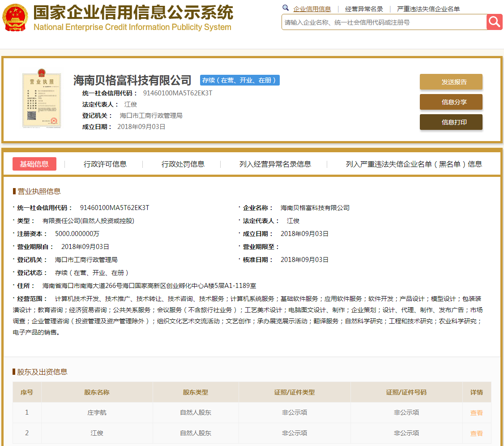Click the red search magnifier icon
The image size is (504, 446).
494,21
